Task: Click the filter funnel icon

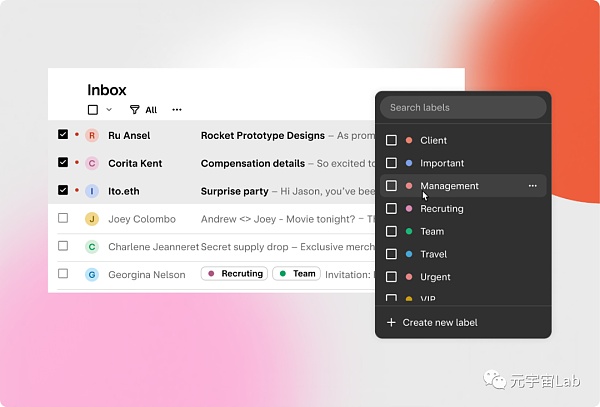Action: (x=135, y=110)
